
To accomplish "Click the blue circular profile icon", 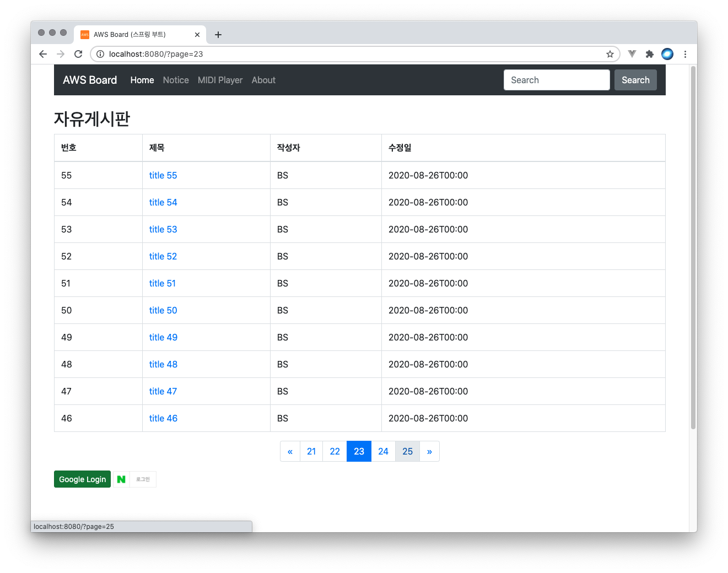I will coord(667,54).
